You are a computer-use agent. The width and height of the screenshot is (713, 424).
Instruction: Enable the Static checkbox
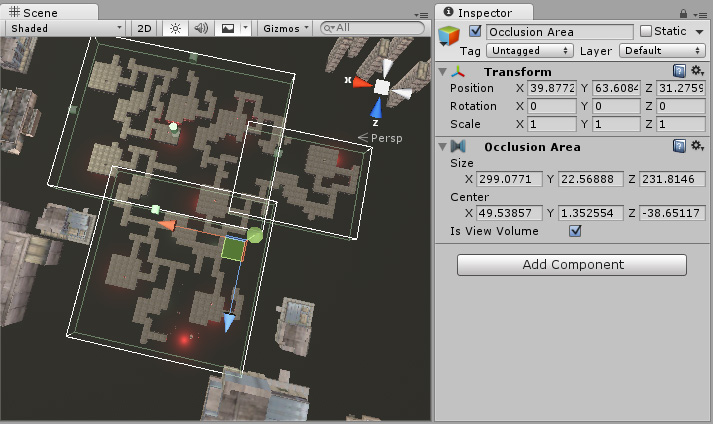[645, 32]
